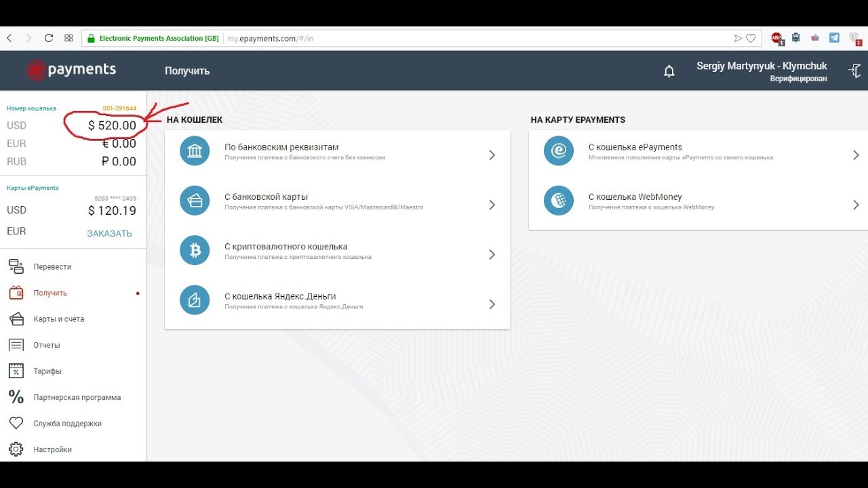Click the Получить page title in header
868x488 pixels.
187,71
